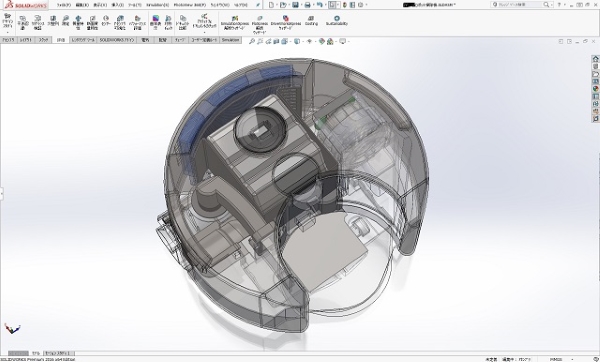This screenshot has width=600, height=362.
Task: Expand the Help question mark dropdown
Action: click(x=565, y=5)
